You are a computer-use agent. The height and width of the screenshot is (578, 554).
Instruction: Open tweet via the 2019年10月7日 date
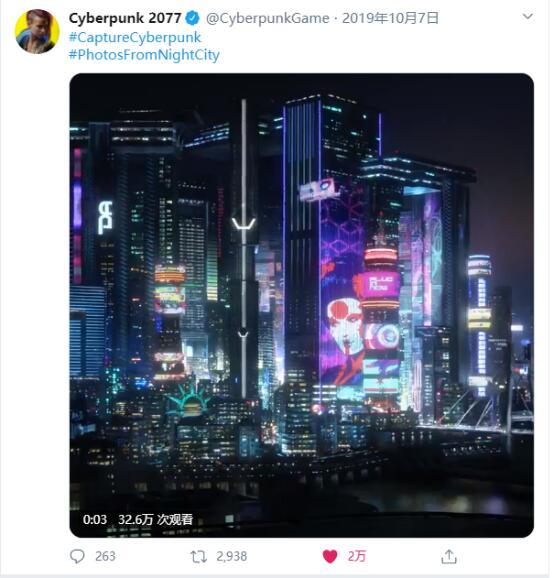click(x=390, y=18)
